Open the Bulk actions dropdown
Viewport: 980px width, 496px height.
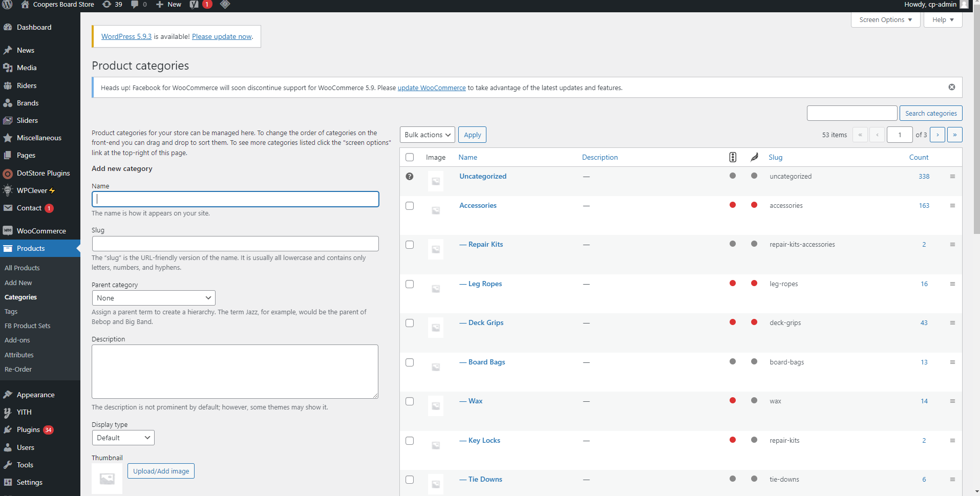427,135
